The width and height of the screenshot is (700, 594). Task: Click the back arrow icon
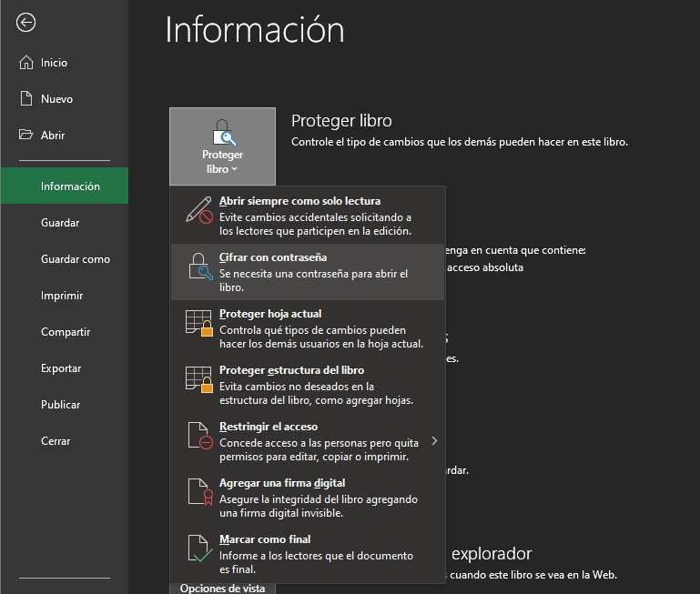(26, 23)
